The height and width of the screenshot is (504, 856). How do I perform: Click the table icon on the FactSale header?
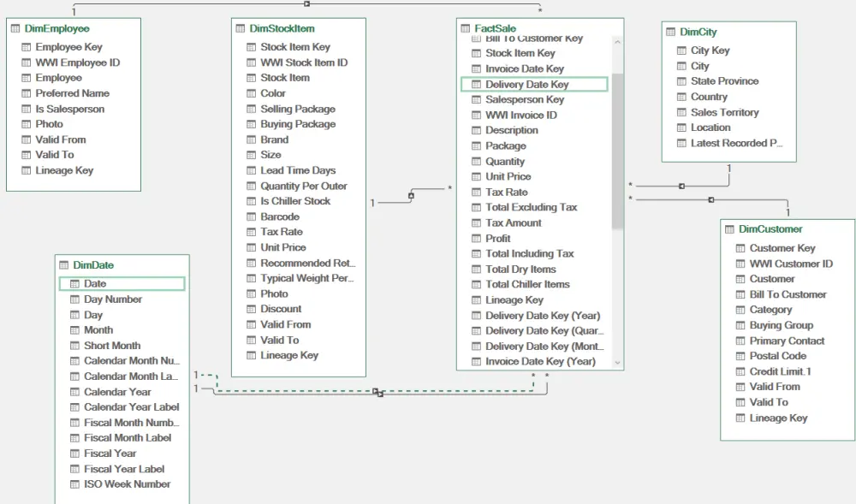click(x=466, y=27)
